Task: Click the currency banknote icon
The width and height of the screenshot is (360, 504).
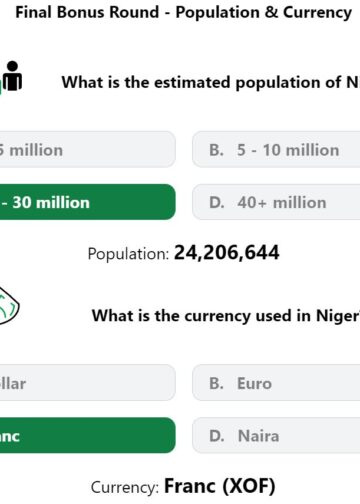Action: (9, 306)
